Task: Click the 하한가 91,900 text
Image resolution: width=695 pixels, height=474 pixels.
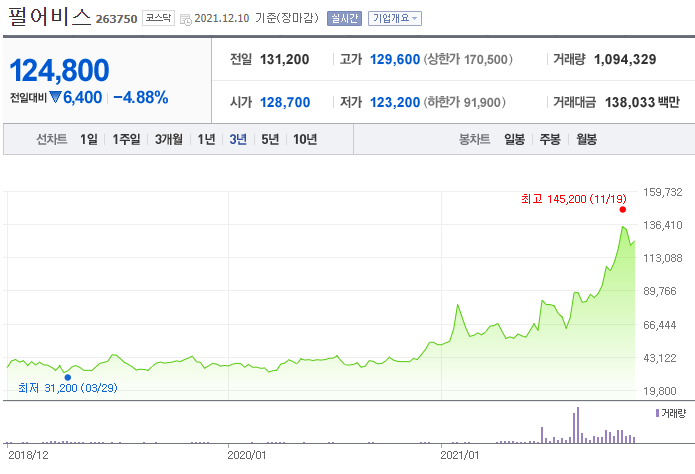Action: [x=465, y=102]
